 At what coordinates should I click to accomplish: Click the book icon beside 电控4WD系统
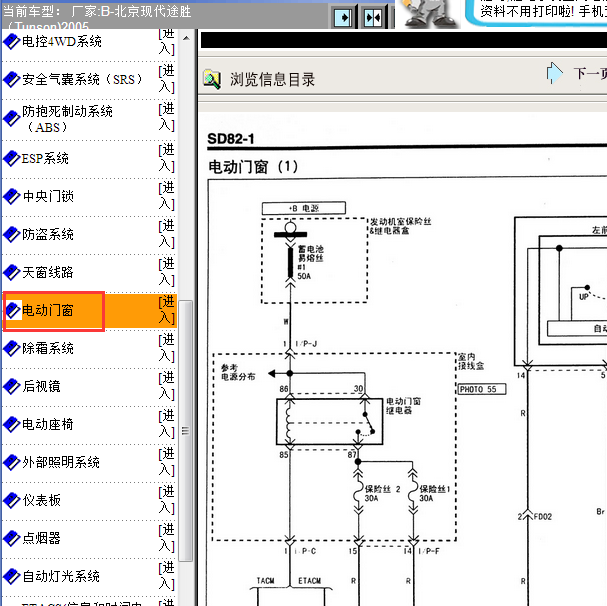click(11, 41)
